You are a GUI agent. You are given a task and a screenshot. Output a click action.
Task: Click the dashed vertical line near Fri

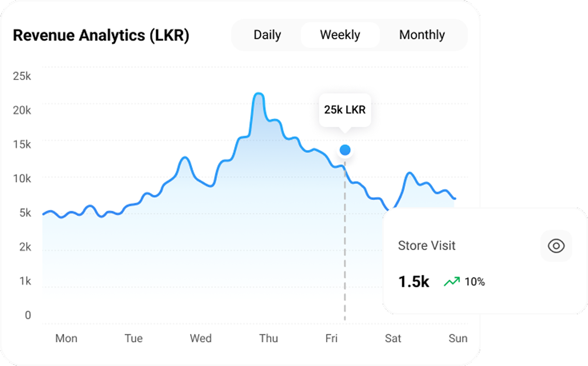345,239
